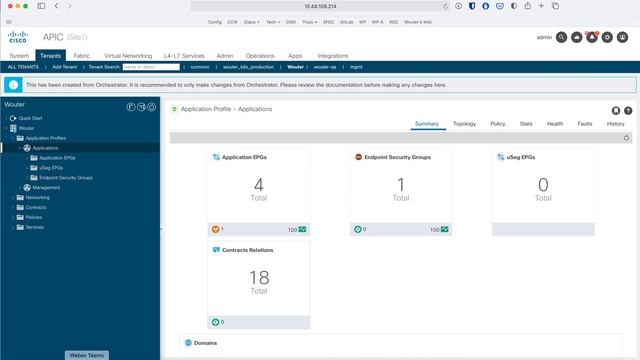Open the Thuis bookmarks dropdown
640x360 pixels.
point(309,22)
